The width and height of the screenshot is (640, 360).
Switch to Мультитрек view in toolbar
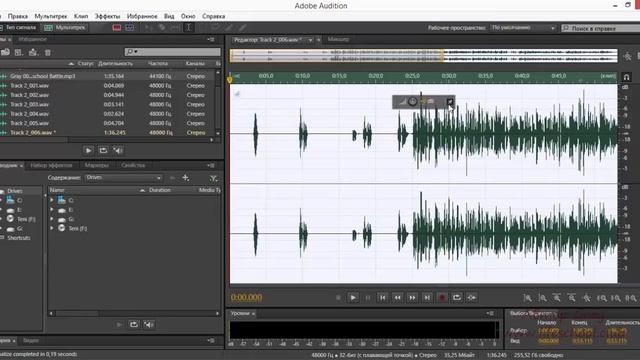tap(65, 28)
